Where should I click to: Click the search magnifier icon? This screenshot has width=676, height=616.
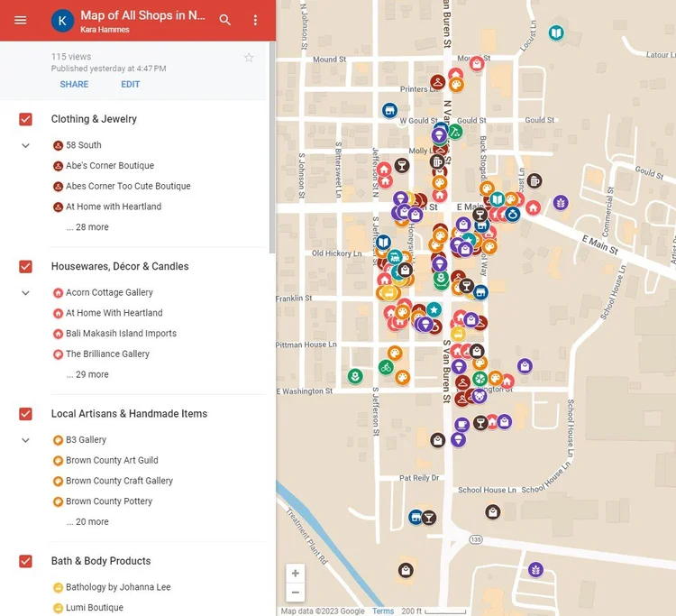(224, 20)
